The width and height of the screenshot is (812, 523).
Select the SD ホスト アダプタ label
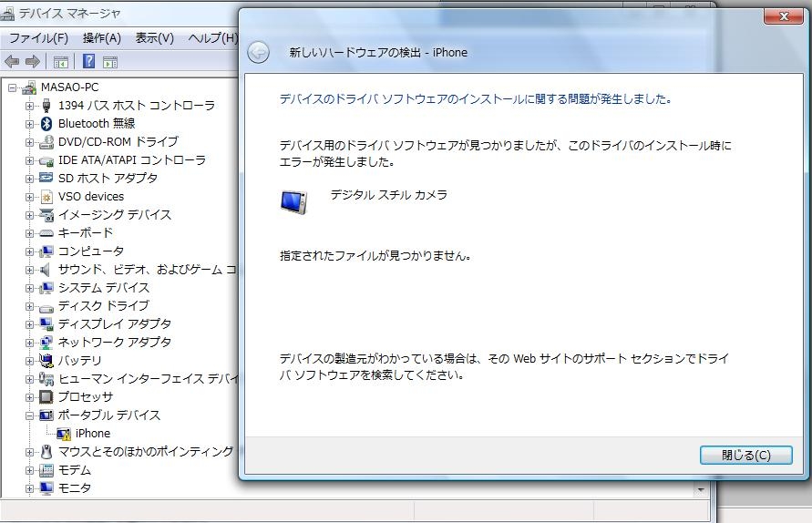pos(108,179)
